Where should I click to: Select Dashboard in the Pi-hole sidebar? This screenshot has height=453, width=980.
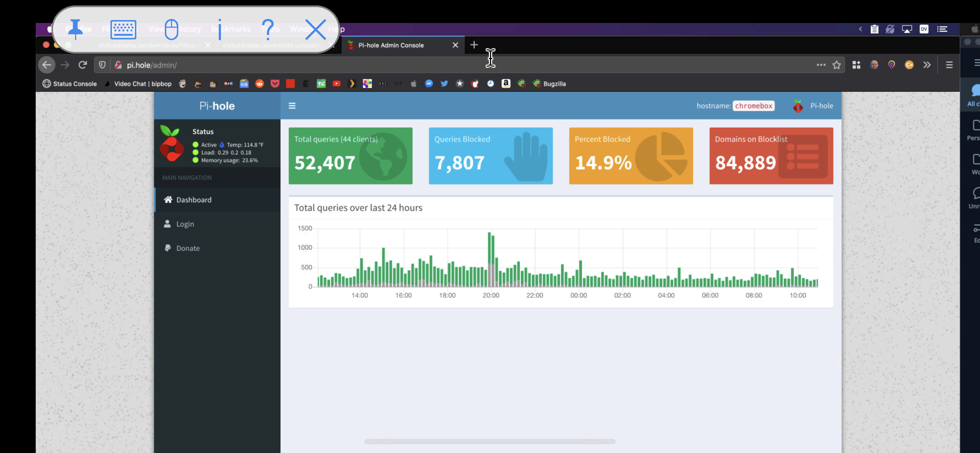194,200
